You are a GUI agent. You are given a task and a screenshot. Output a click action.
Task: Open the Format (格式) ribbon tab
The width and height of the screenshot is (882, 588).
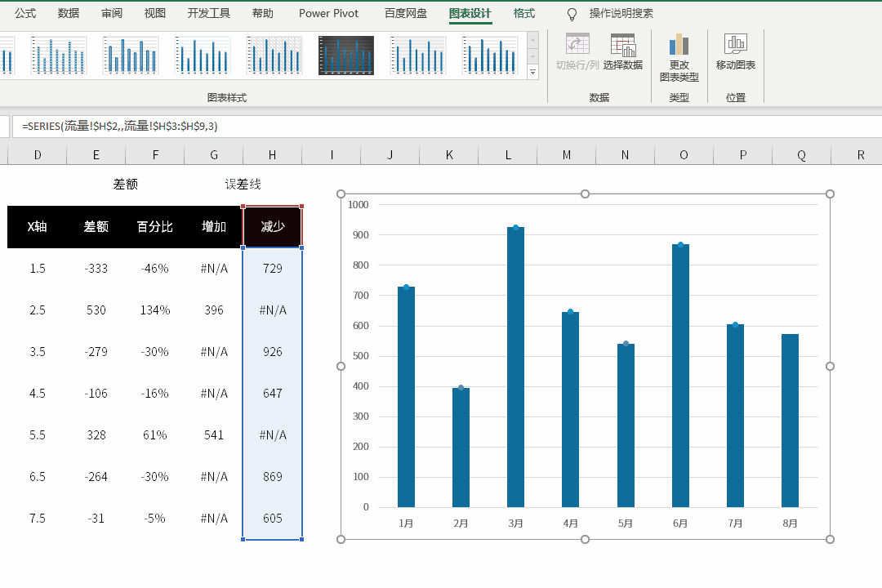(524, 13)
